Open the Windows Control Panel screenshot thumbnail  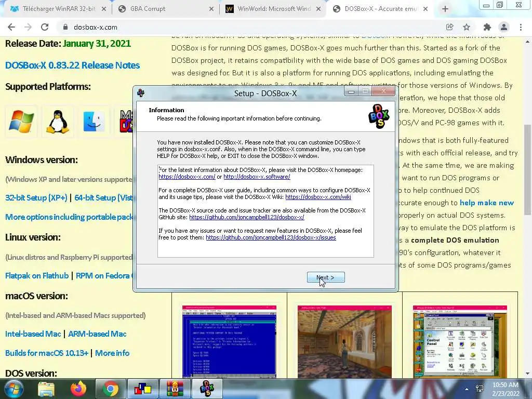click(460, 342)
